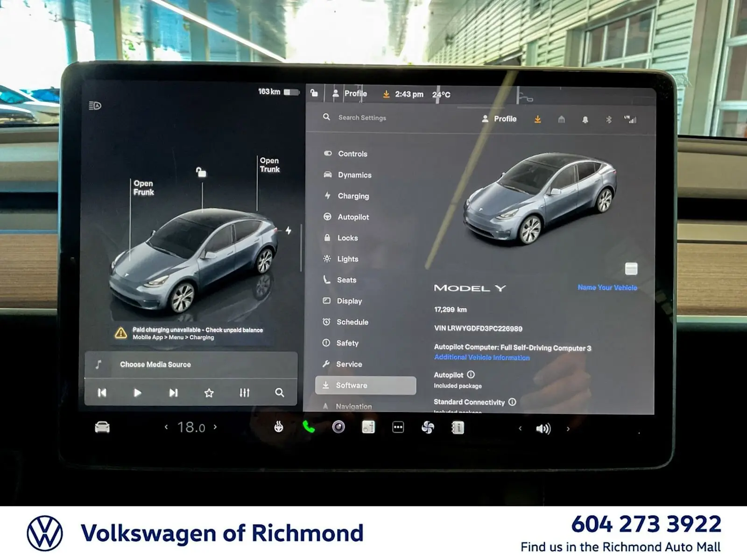Image resolution: width=747 pixels, height=560 pixels.
Task: Open the all apps three-dots launcher
Action: [x=398, y=427]
